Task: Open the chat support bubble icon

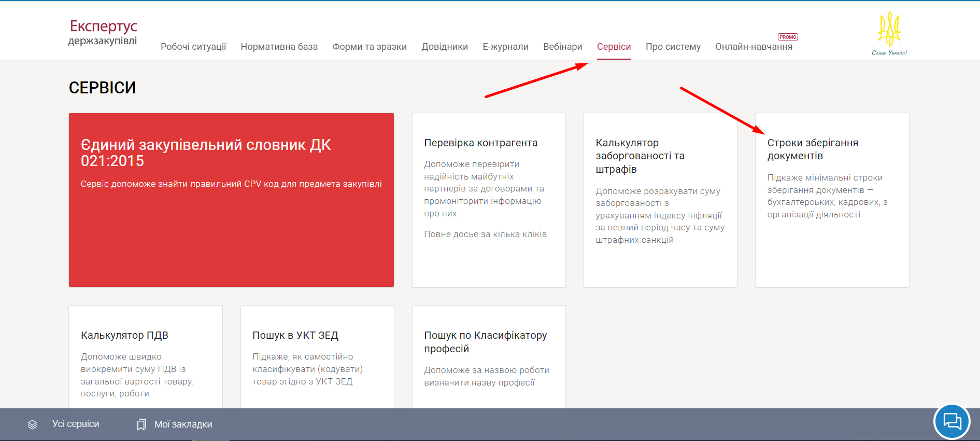Action: [951, 422]
